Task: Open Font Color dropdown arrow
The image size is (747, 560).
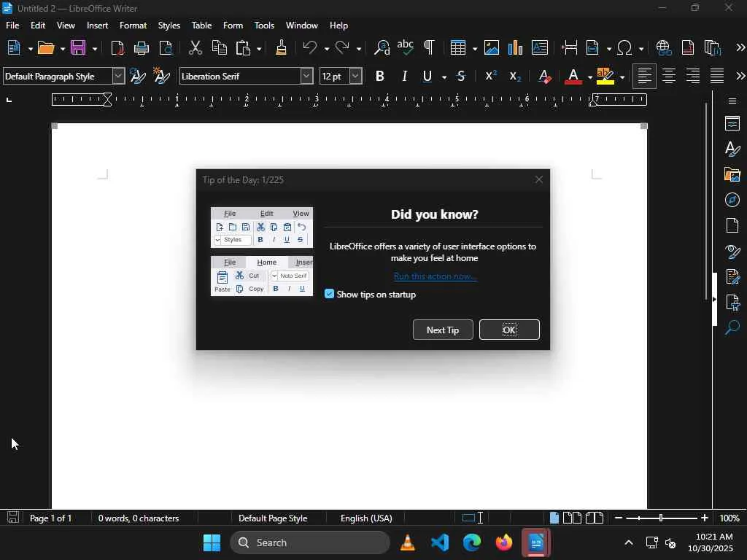Action: pos(589,77)
